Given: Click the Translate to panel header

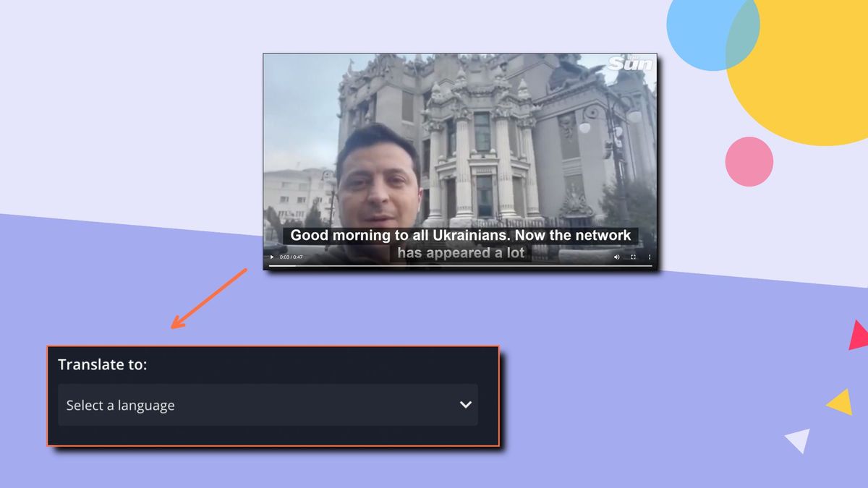Looking at the screenshot, I should (x=103, y=365).
